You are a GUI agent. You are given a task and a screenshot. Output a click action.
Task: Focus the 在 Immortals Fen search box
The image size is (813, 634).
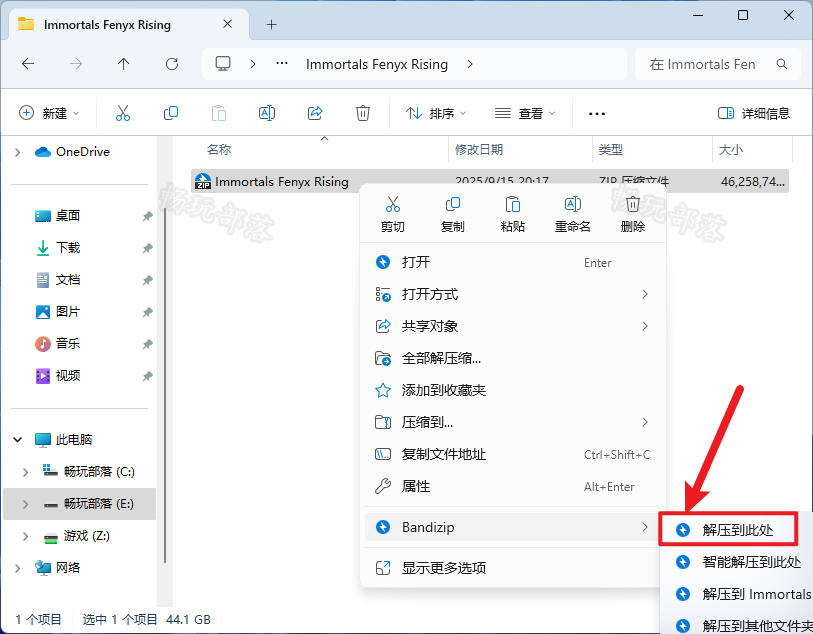pos(717,64)
